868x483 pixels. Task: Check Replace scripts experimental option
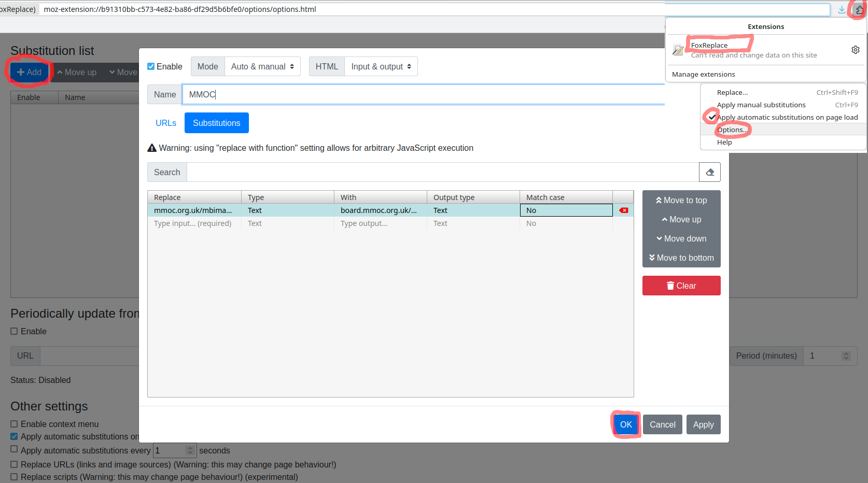(x=14, y=477)
